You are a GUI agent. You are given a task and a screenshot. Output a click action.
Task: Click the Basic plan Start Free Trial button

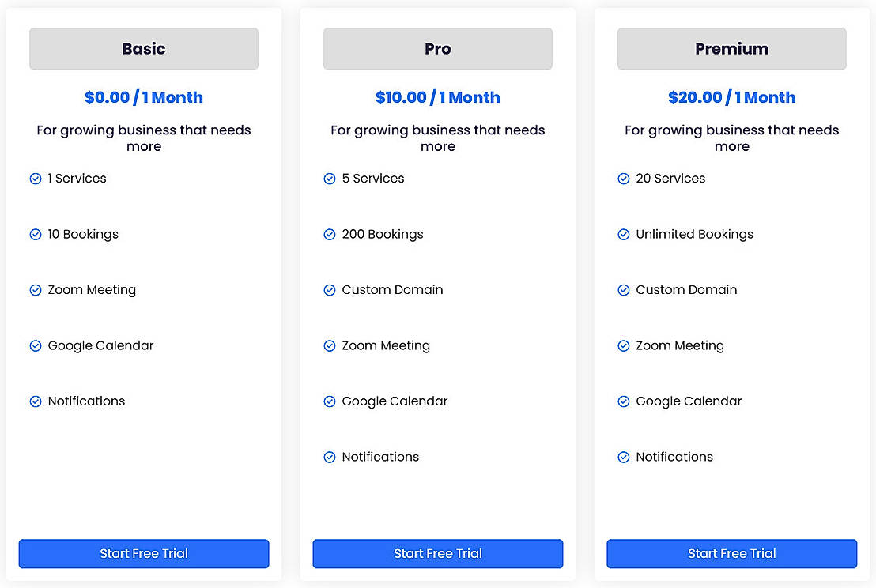pos(144,553)
